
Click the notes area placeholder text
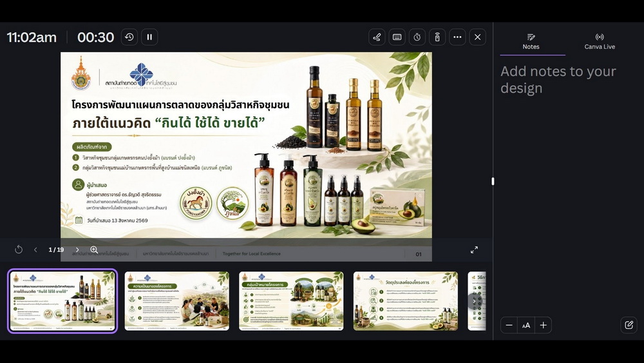pos(558,79)
